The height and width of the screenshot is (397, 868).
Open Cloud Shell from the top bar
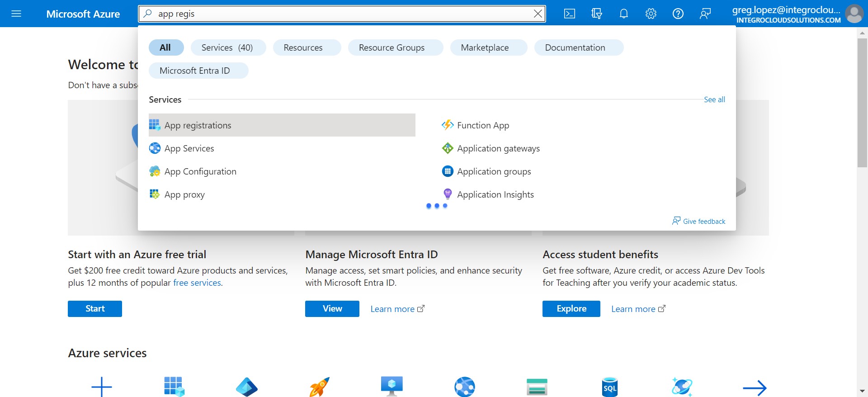pyautogui.click(x=570, y=14)
